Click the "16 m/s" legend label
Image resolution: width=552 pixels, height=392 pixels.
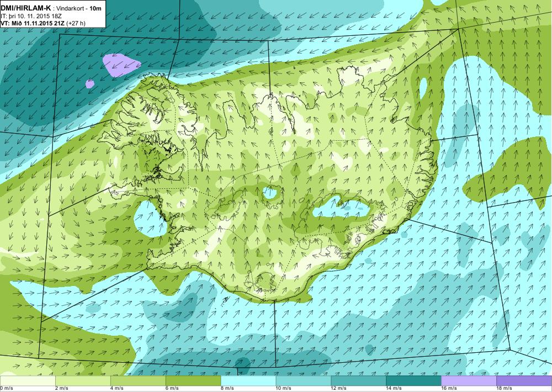(x=449, y=389)
